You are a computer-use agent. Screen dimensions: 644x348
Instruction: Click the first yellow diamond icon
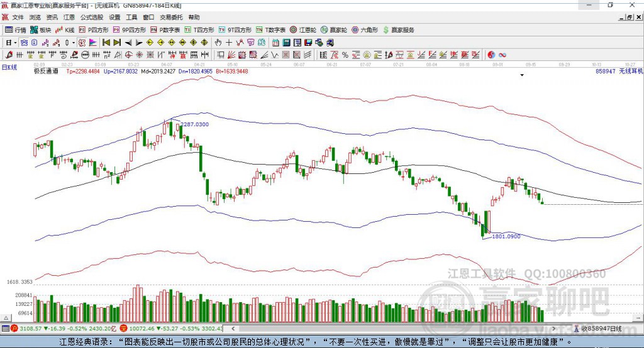(150, 43)
